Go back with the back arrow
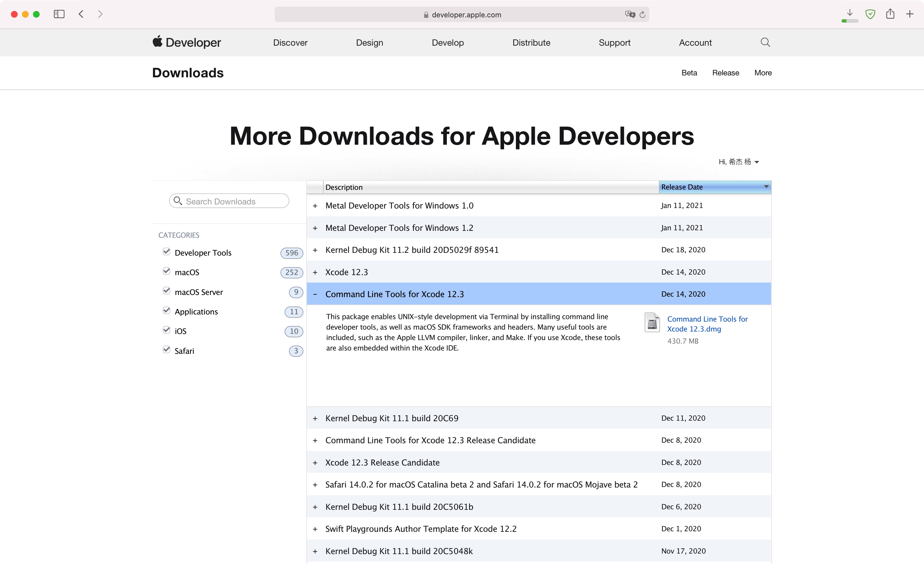 81,14
